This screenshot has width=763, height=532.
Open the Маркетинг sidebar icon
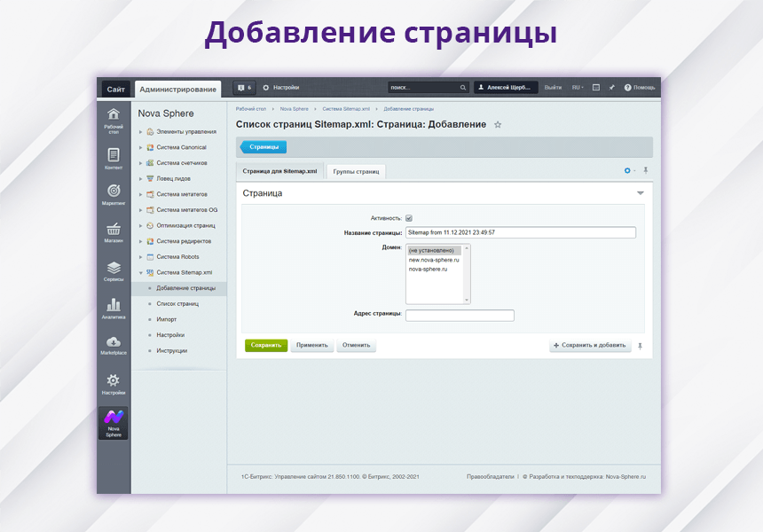[114, 194]
